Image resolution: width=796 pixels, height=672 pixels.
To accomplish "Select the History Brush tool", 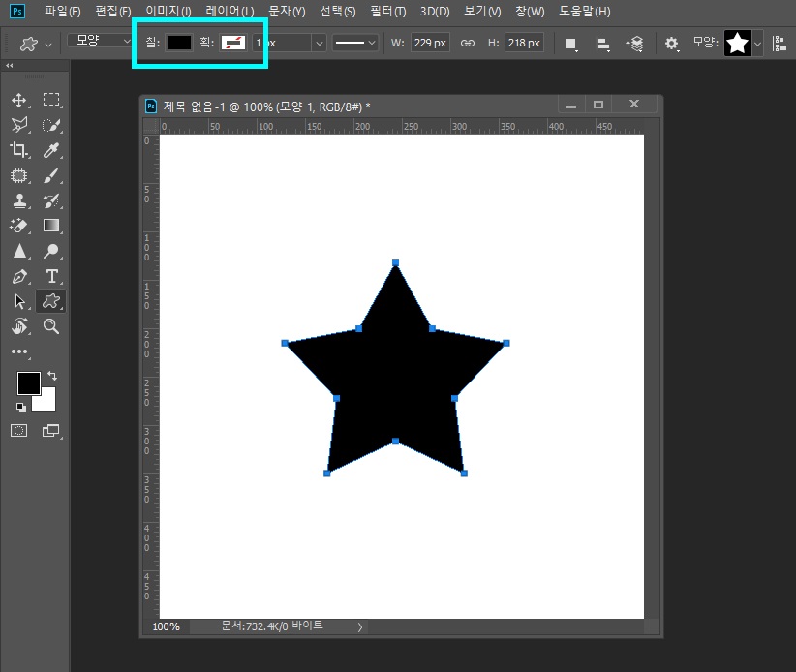I will pyautogui.click(x=51, y=201).
